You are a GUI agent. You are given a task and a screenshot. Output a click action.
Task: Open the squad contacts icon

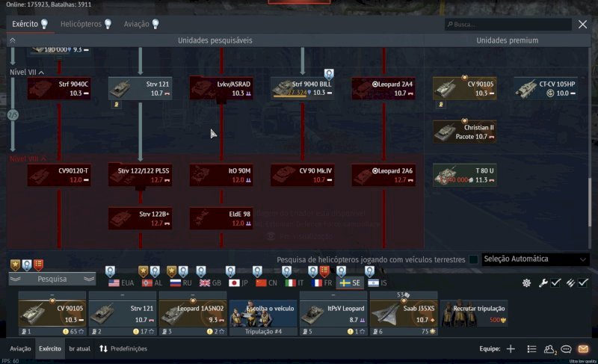(x=550, y=349)
